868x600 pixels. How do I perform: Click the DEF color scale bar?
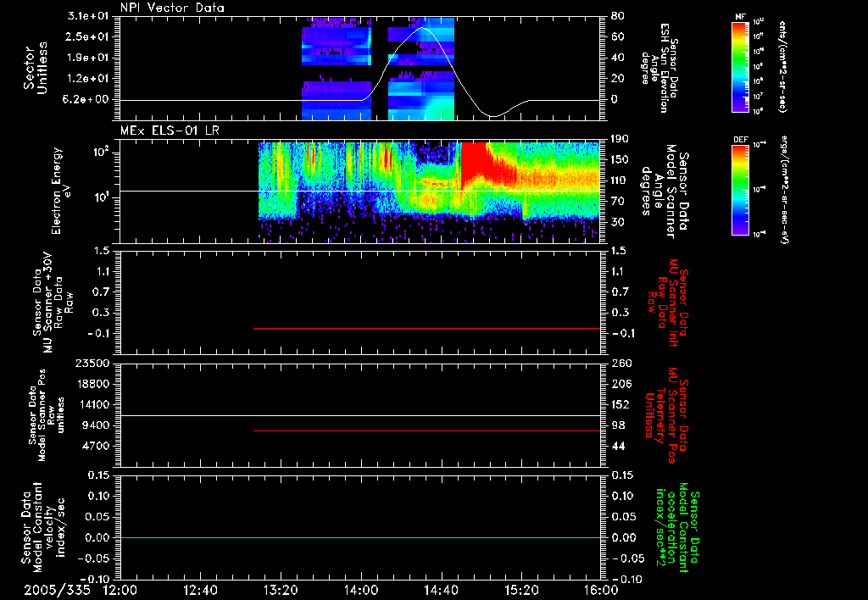pyautogui.click(x=741, y=190)
